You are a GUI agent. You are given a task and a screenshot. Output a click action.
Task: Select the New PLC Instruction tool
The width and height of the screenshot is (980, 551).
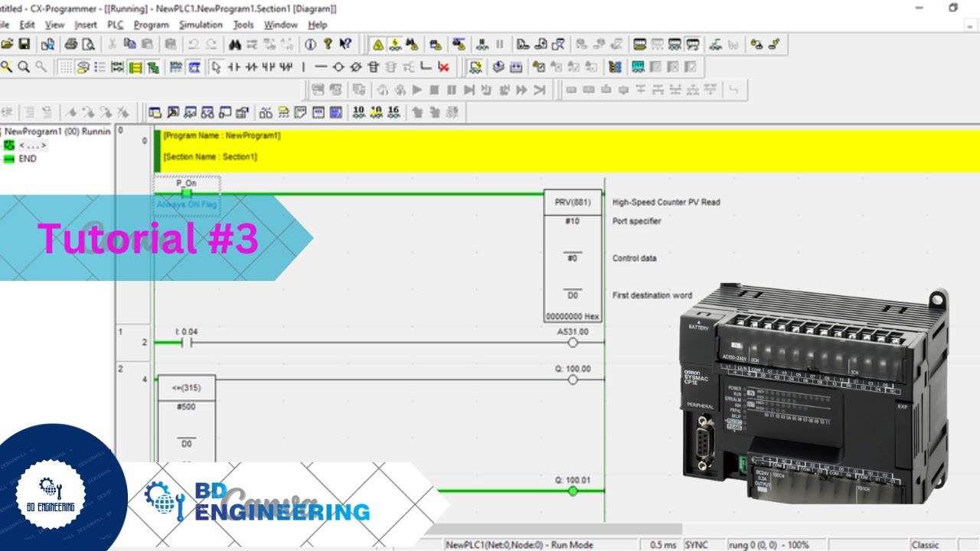point(374,67)
